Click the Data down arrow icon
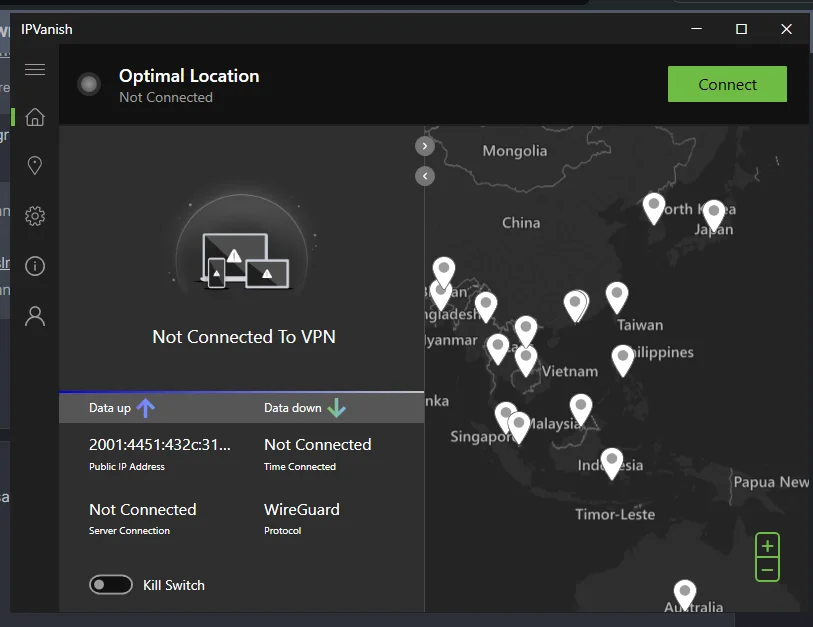 337,408
